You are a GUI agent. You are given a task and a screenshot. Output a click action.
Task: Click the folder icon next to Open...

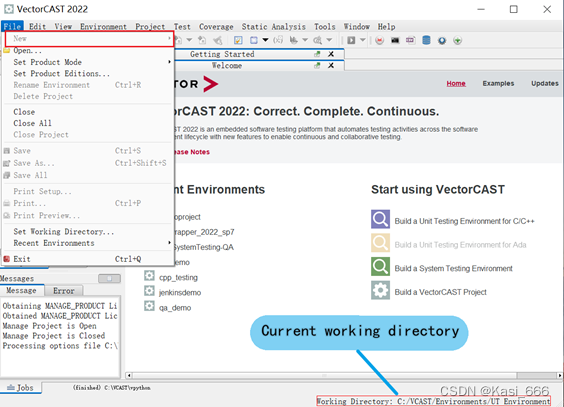click(6, 51)
